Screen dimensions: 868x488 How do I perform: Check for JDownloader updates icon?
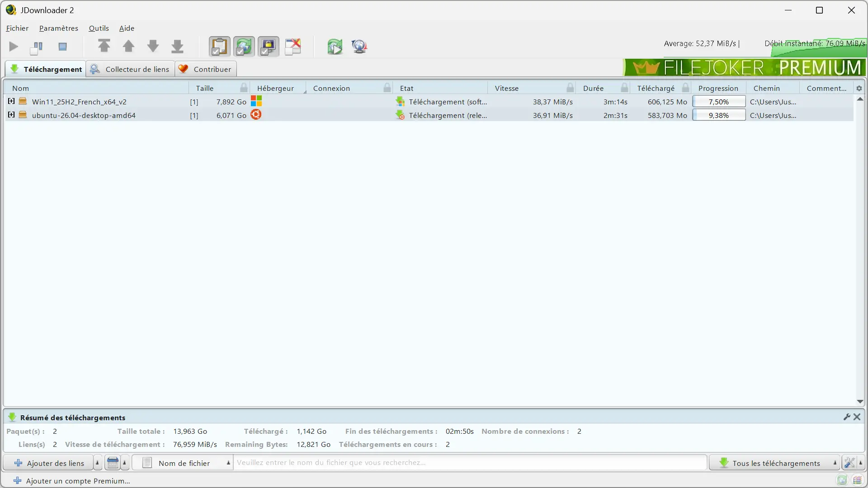[x=359, y=47]
